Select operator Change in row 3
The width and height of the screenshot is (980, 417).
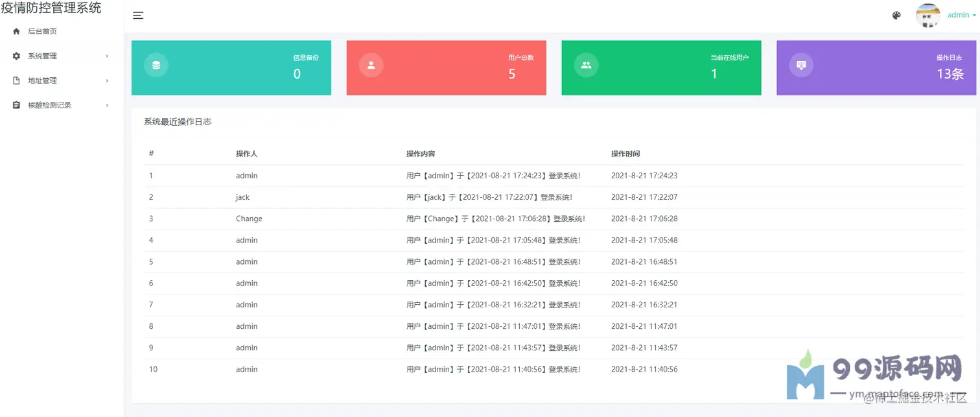pyautogui.click(x=249, y=219)
